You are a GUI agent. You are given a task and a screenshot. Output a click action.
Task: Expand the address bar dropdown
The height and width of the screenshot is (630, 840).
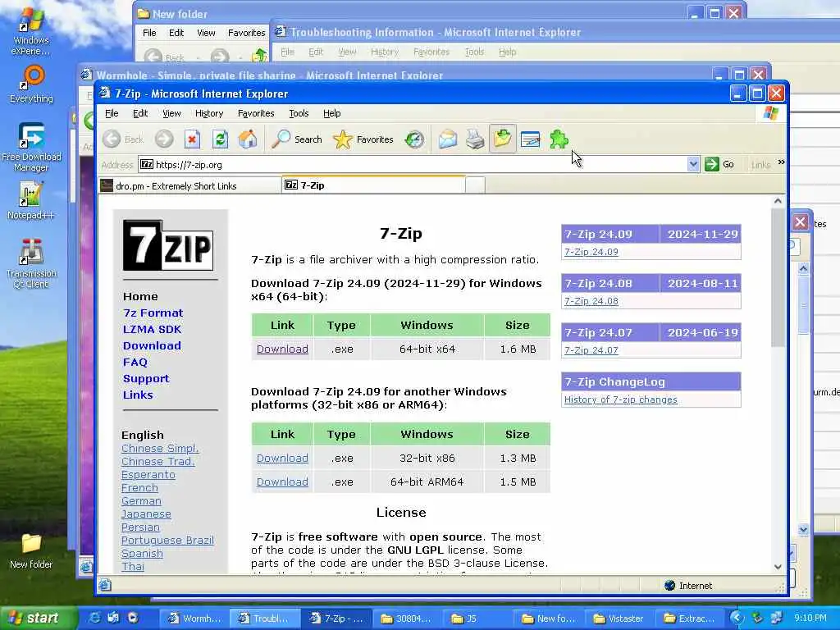coord(693,164)
